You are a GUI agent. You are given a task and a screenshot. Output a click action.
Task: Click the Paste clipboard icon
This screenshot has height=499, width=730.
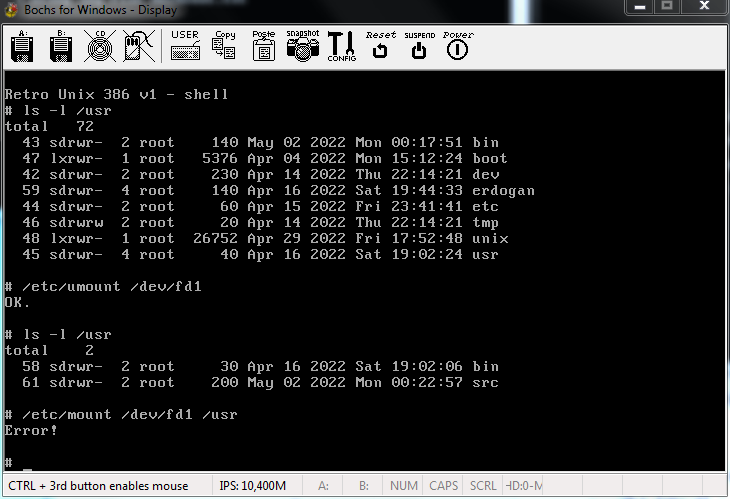264,46
